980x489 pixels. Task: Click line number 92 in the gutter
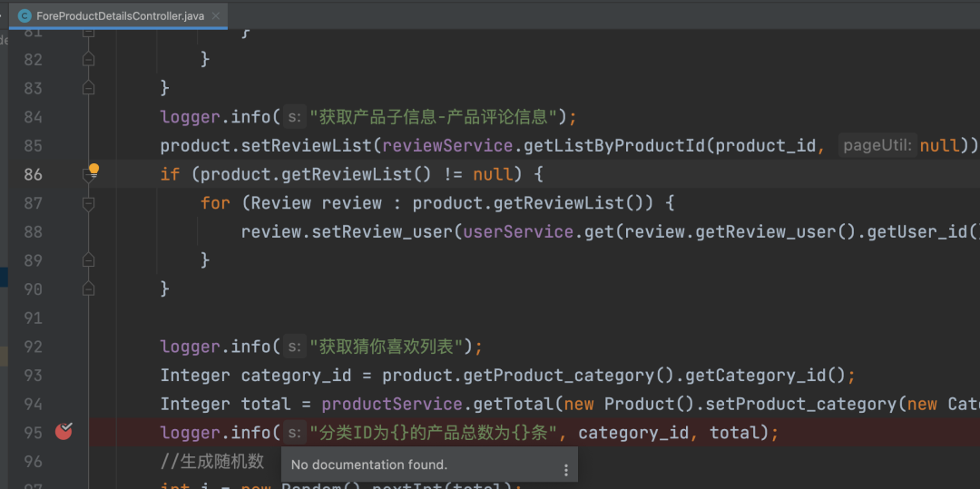pos(33,347)
